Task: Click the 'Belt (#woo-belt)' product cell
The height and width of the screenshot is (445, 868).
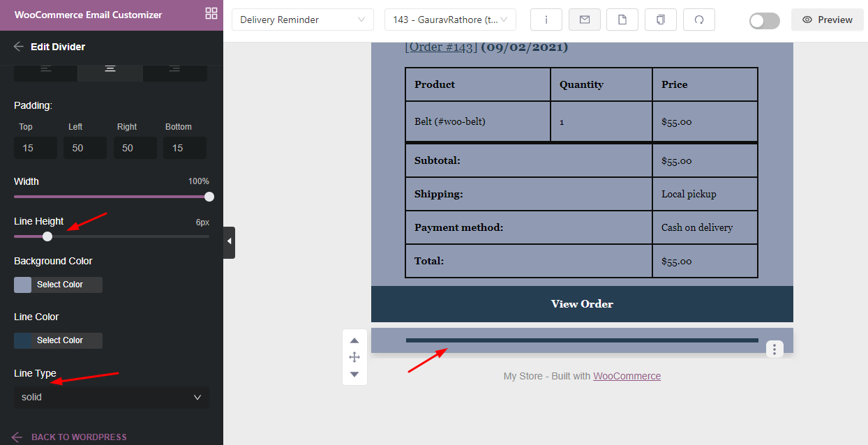Action: tap(478, 121)
